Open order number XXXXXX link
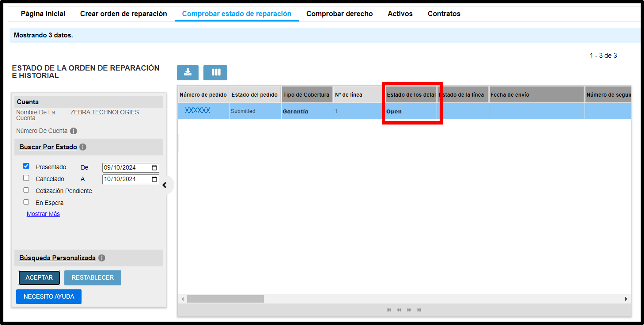The width and height of the screenshot is (644, 325). coord(197,110)
